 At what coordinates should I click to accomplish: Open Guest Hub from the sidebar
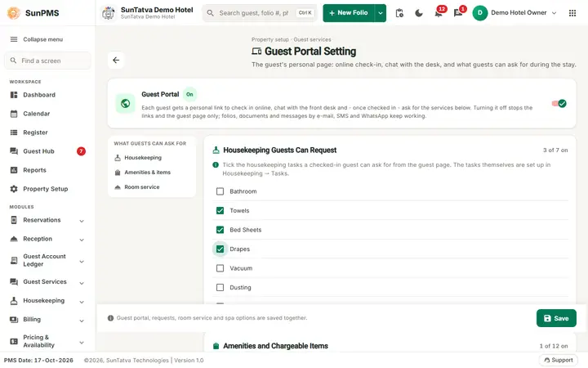(x=47, y=151)
